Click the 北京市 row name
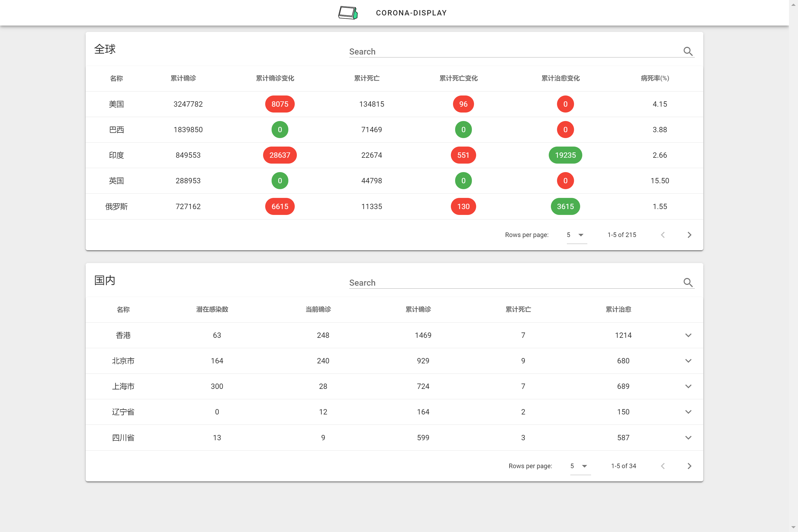The image size is (798, 532). click(x=123, y=361)
